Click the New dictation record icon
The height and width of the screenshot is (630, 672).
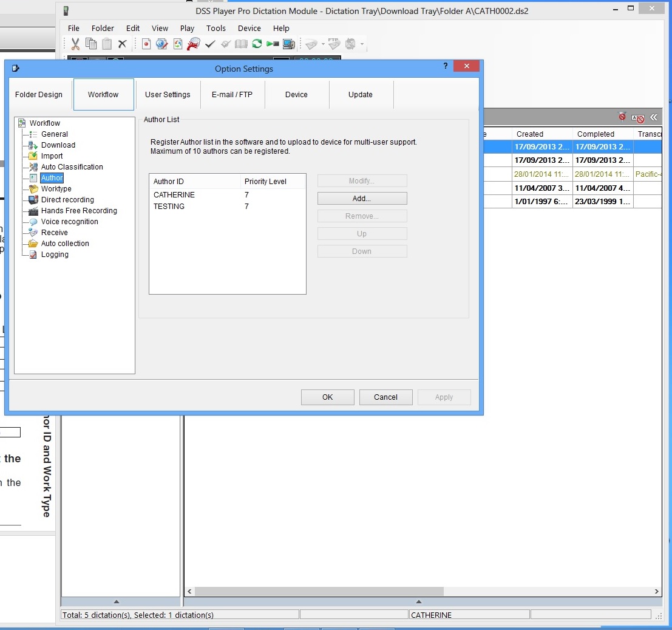click(x=146, y=44)
